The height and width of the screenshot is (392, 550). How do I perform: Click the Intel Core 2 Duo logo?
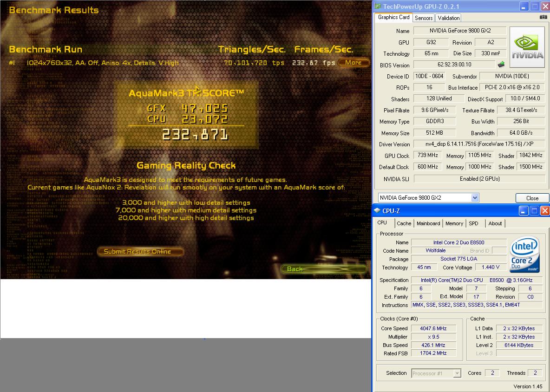pos(524,254)
